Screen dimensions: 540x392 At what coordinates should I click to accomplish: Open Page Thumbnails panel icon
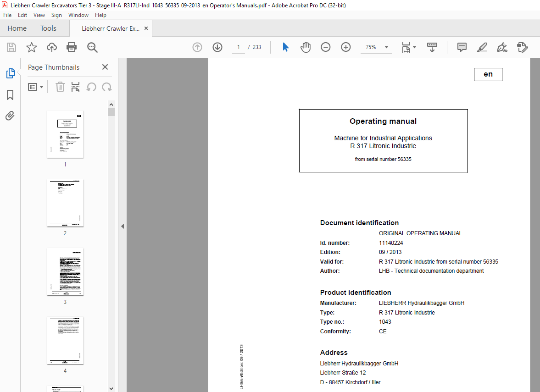coord(11,73)
